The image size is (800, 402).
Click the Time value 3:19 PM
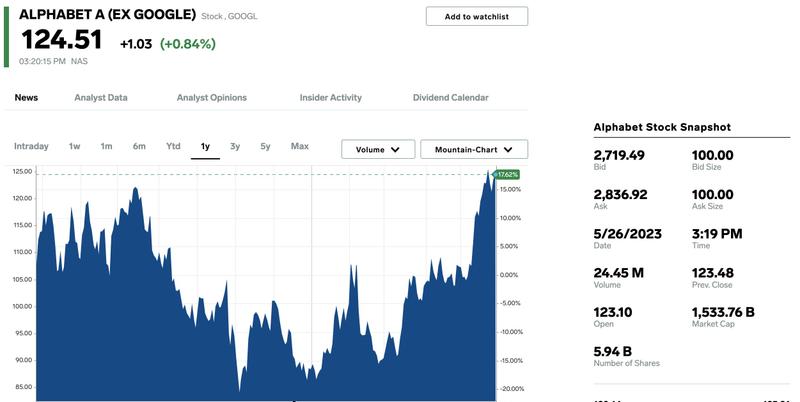point(717,234)
